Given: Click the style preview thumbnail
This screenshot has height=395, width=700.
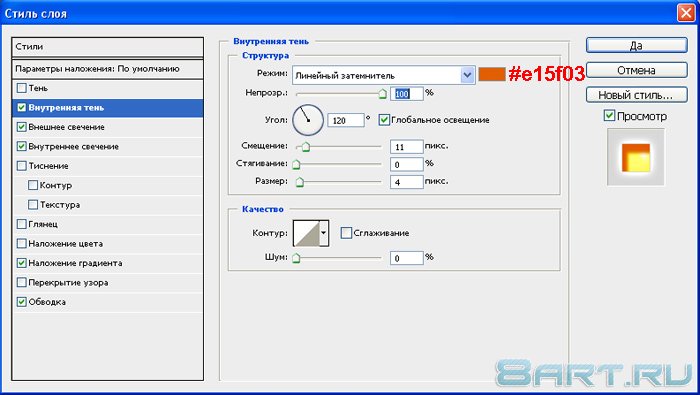Looking at the screenshot, I should [x=636, y=157].
